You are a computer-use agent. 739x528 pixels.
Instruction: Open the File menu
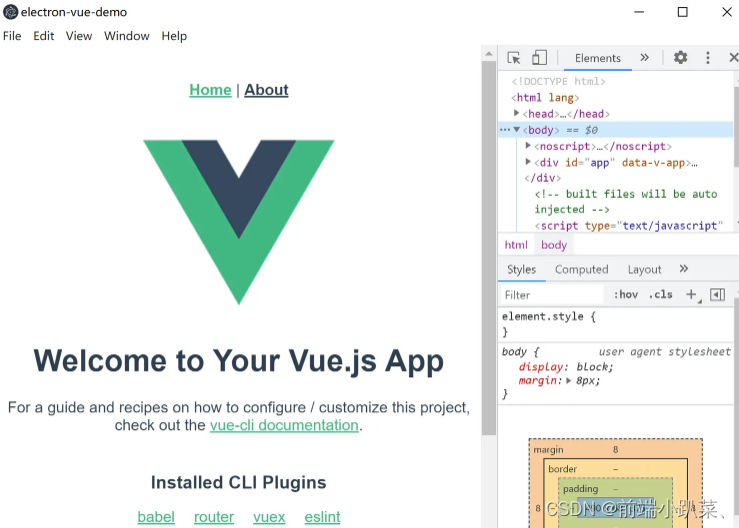click(x=12, y=36)
